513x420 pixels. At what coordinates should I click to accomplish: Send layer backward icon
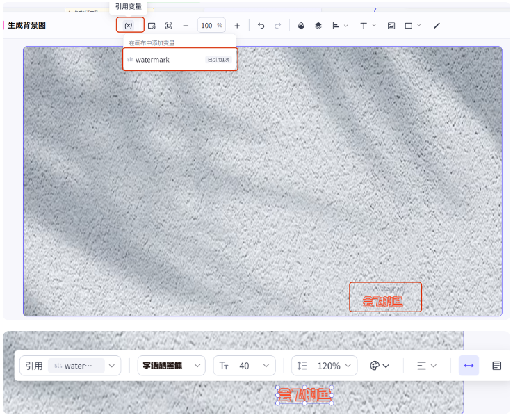point(318,26)
